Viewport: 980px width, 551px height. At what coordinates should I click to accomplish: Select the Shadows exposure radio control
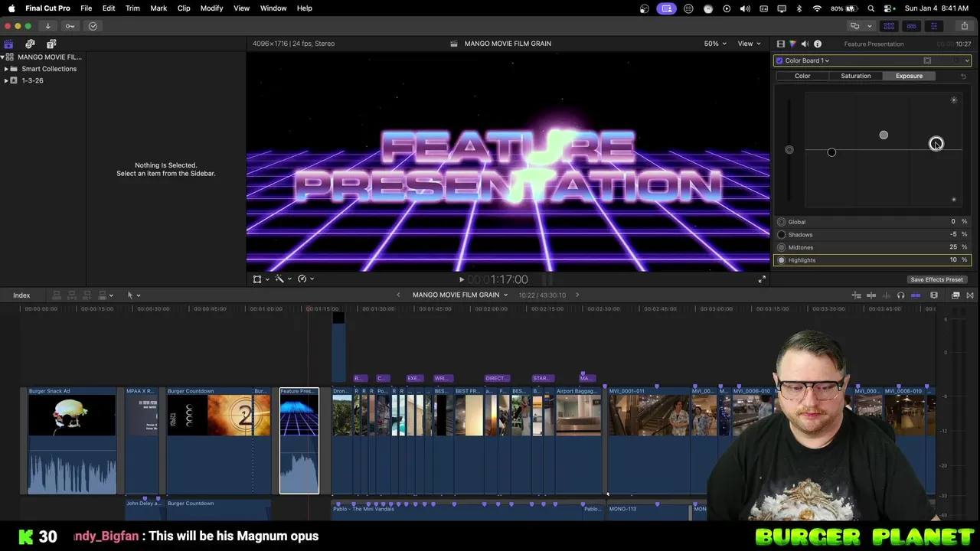click(x=781, y=235)
